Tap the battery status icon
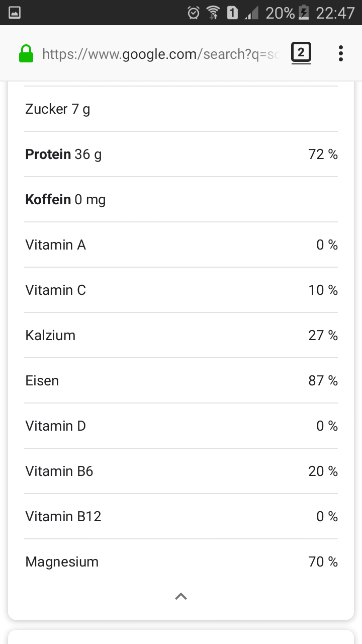362x644 pixels. [304, 13]
